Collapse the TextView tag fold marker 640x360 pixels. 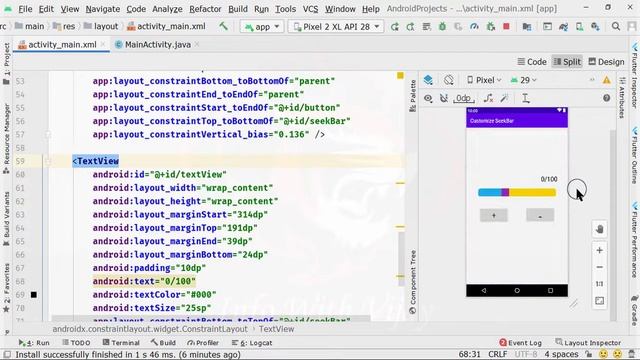48,161
